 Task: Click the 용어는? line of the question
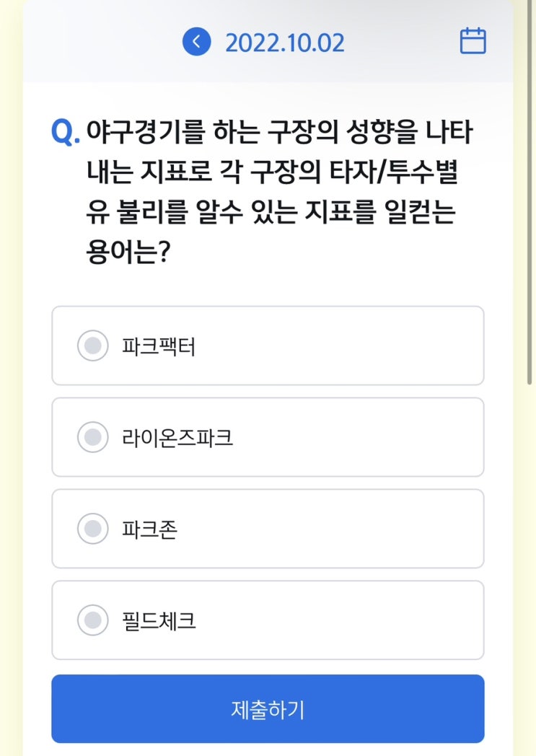point(127,253)
